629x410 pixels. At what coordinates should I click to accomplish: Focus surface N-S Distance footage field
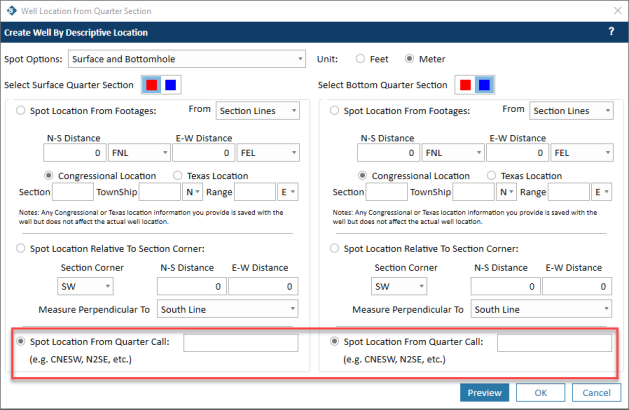(75, 153)
